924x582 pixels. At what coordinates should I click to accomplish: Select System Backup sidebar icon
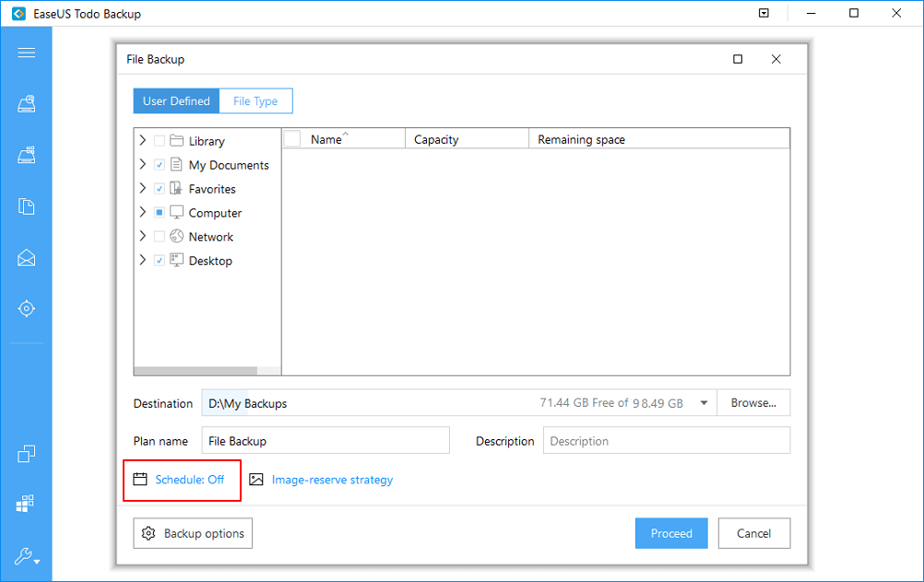pos(27,155)
